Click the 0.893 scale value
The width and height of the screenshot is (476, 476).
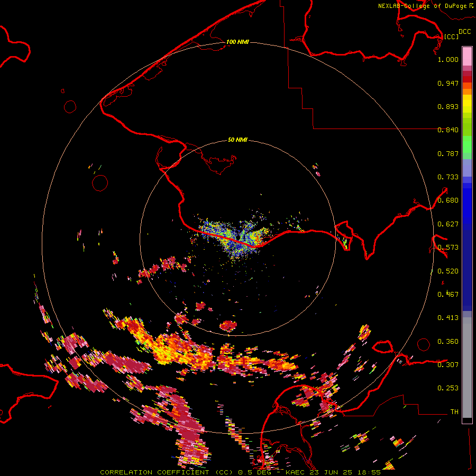pyautogui.click(x=448, y=106)
